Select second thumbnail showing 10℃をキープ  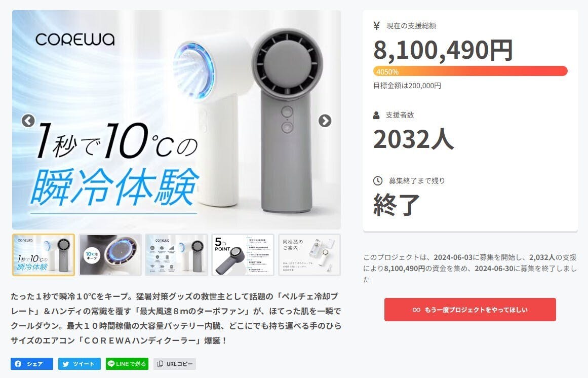[110, 255]
